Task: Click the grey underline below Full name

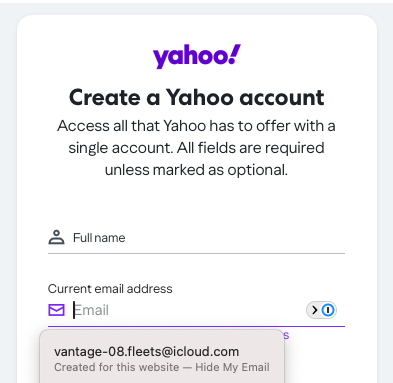Action: 196,253
